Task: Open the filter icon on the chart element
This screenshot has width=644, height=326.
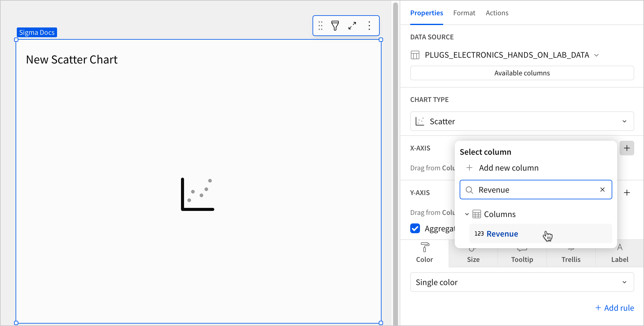Action: (x=335, y=26)
